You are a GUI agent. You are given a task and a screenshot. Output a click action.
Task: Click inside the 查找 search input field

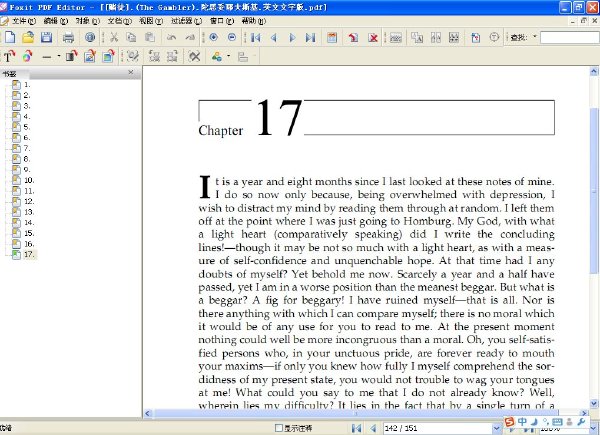point(569,37)
